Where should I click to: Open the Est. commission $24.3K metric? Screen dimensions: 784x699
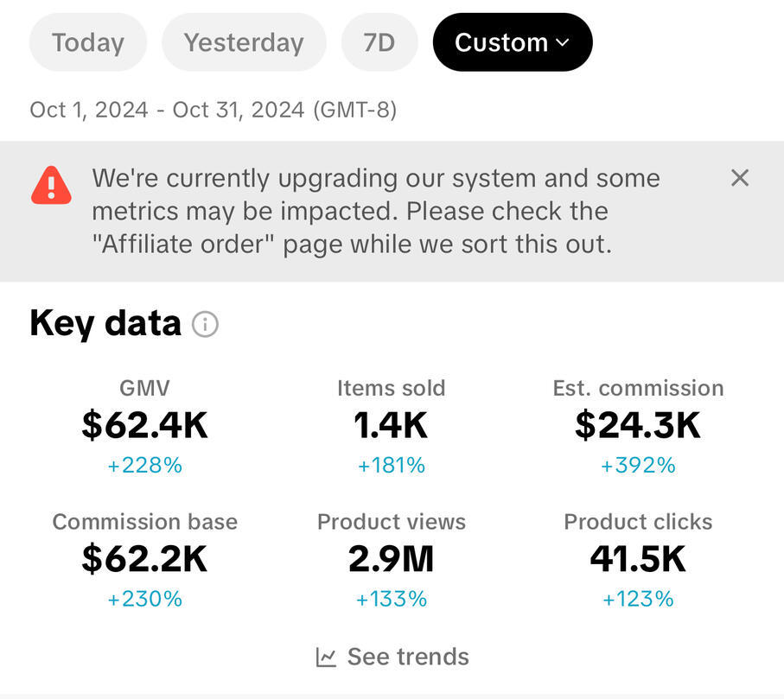tap(638, 426)
